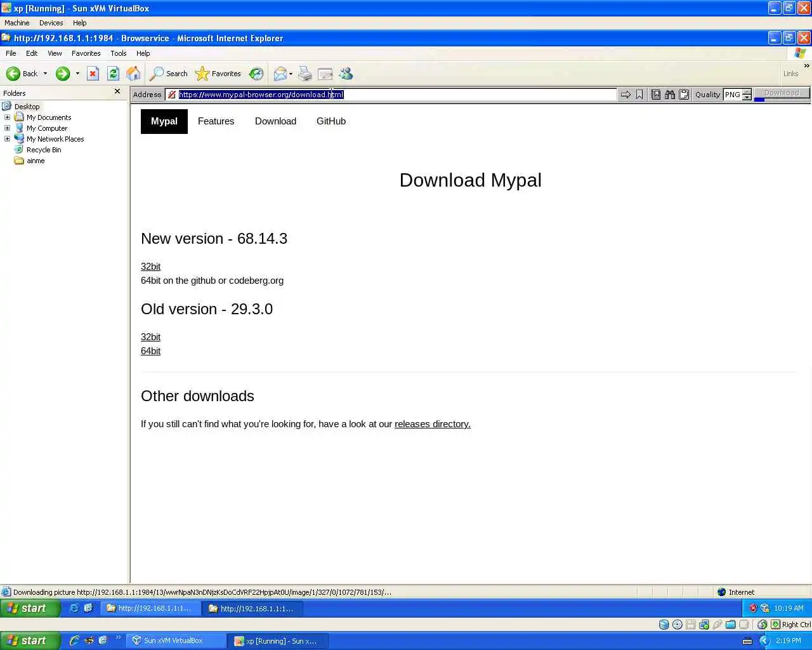Viewport: 812px width, 650px height.
Task: Open the File menu in Internet Explorer
Action: (x=11, y=53)
